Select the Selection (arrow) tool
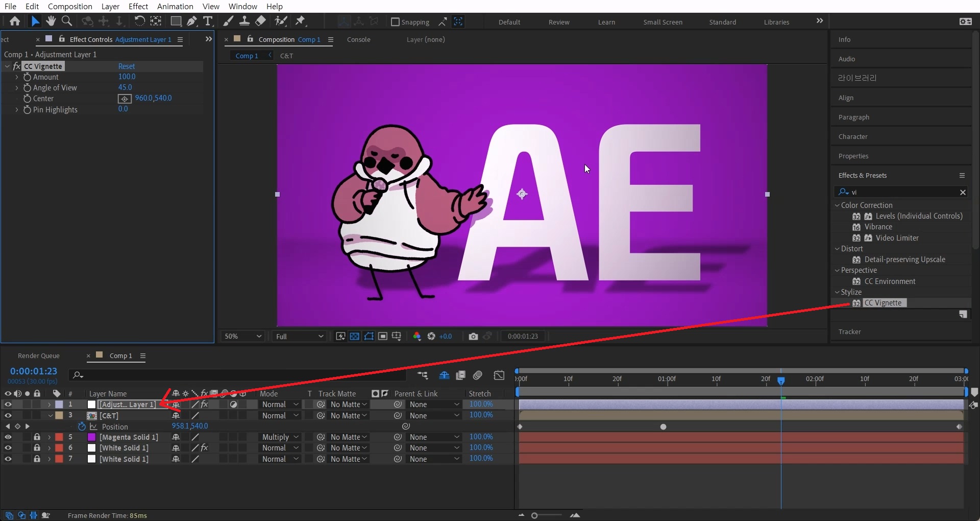This screenshot has height=521, width=980. tap(35, 21)
